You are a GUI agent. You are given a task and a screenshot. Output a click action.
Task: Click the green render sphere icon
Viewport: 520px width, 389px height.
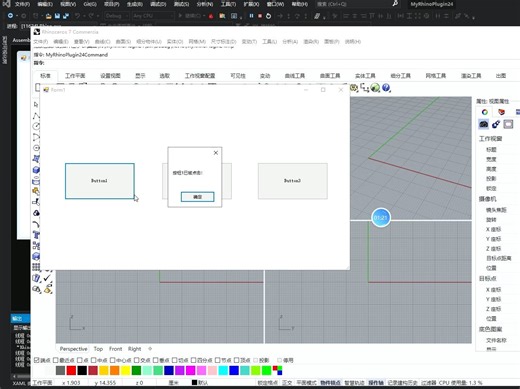coord(375,88)
